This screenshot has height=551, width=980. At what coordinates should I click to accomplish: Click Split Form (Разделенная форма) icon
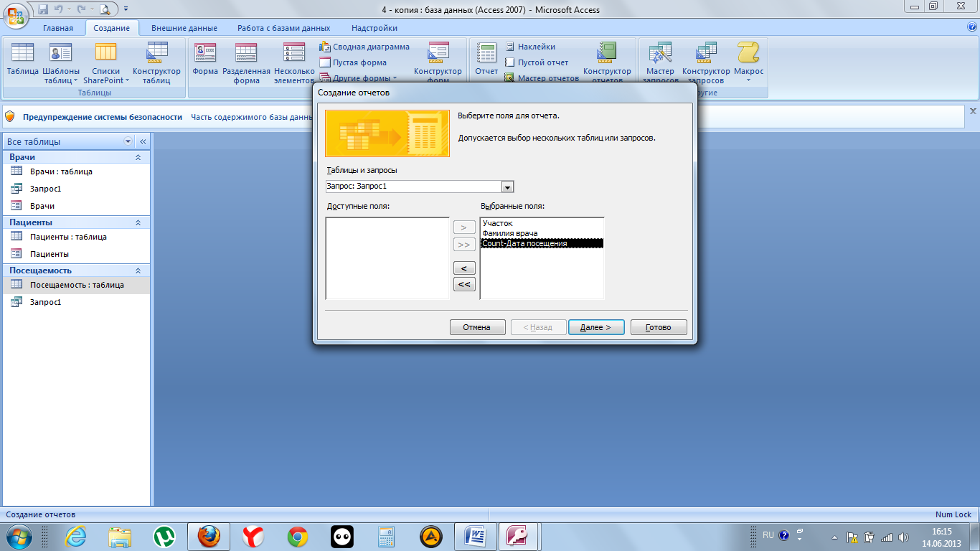click(246, 63)
